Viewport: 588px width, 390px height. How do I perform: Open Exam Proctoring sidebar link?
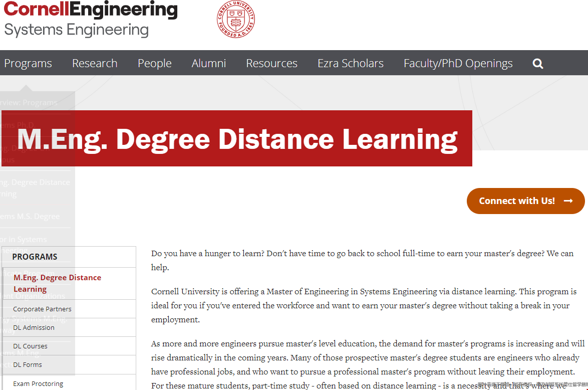[x=38, y=383]
